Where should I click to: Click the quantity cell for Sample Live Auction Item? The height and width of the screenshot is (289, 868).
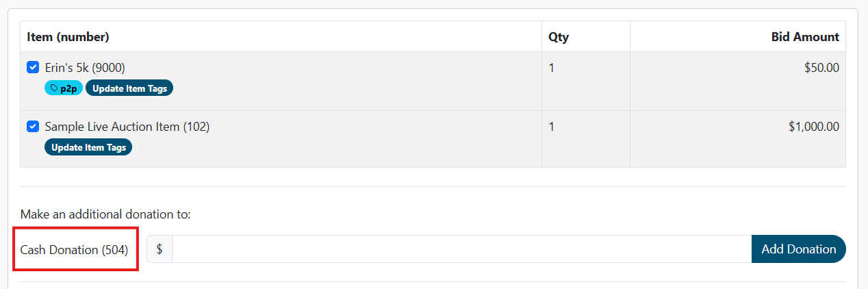(552, 127)
